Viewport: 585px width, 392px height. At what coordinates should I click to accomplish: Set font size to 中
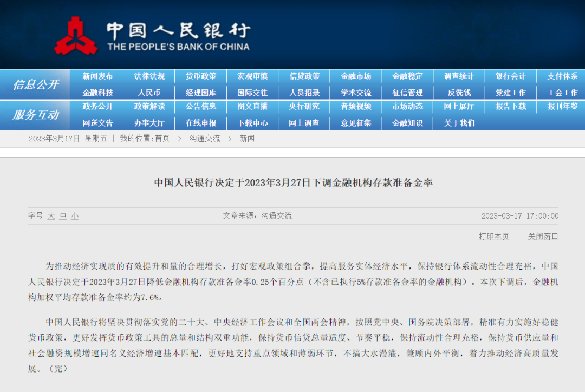(64, 215)
